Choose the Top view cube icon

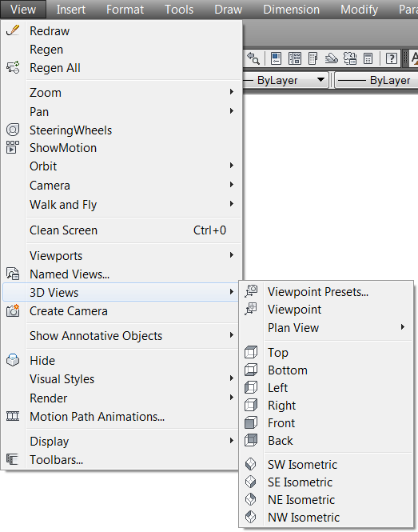click(x=251, y=352)
